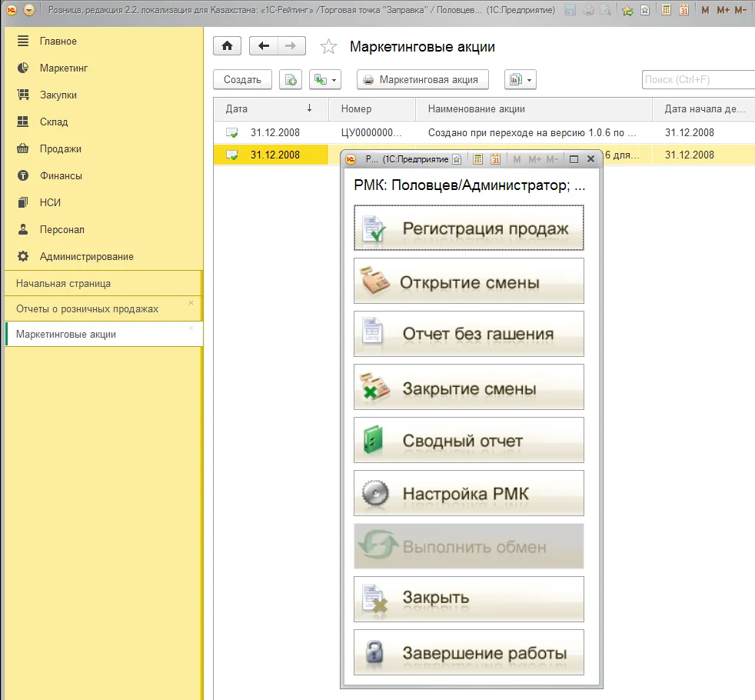Open the Администрирование section
This screenshot has width=755, height=700.
point(86,256)
